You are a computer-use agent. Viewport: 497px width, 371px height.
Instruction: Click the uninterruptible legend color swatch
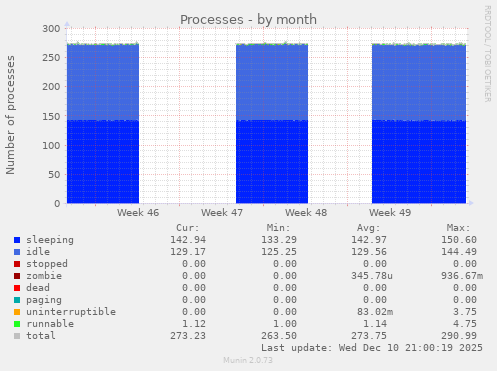tap(17, 312)
